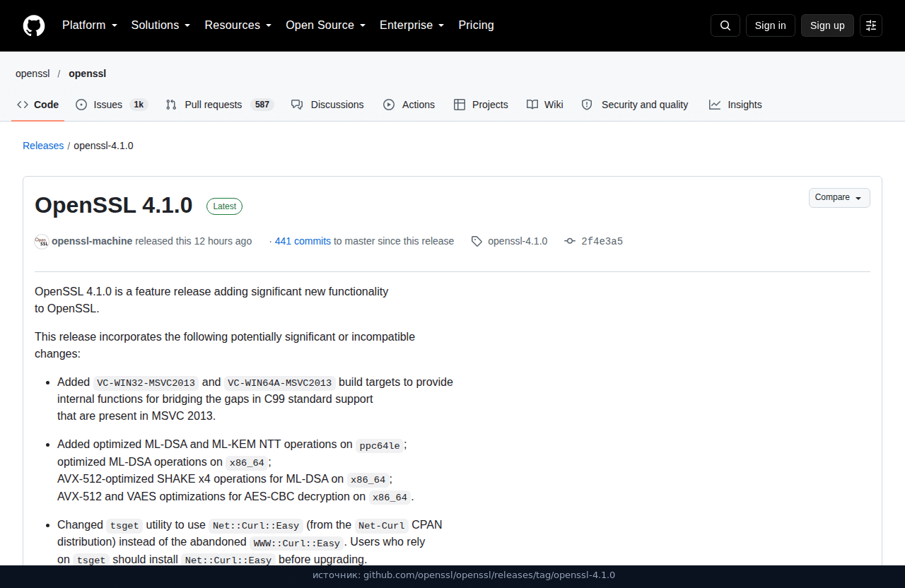Go to the Pricing page
Viewport: 905px width, 588px height.
click(476, 25)
